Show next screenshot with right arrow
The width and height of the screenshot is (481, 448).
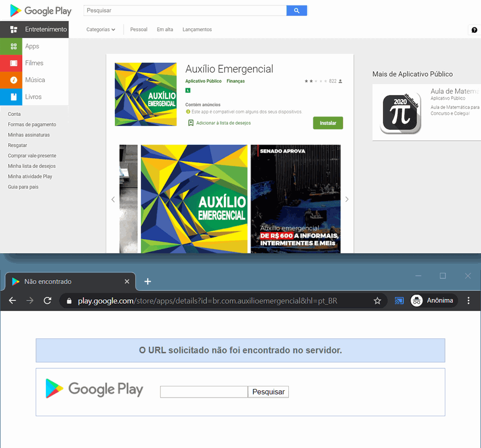347,200
